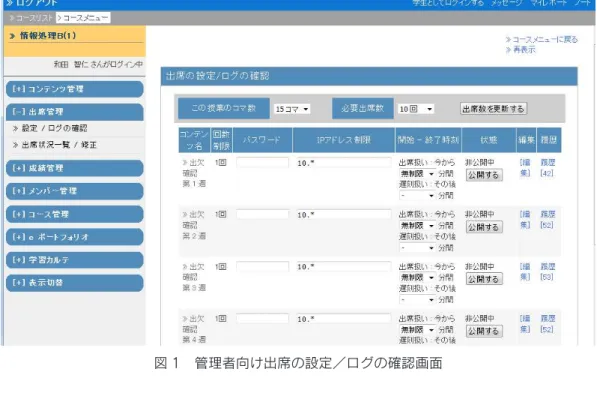Viewport: 597px width, 393px height.
Task: Open 無制限 dropdown in 第4週 row
Action: 417,329
